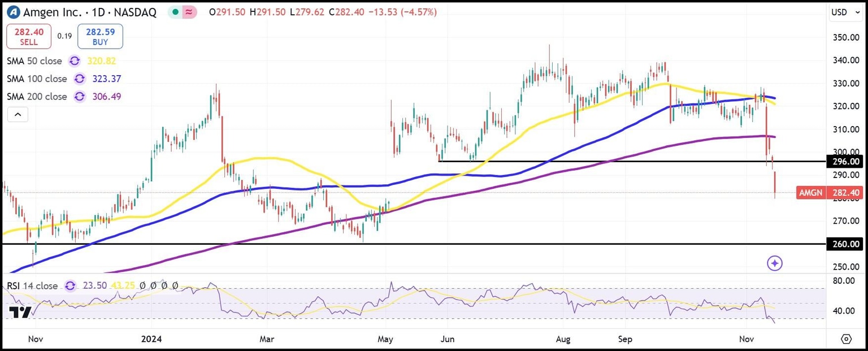Click the 2024 time axis label
Screen dimensions: 868x351
pyautogui.click(x=151, y=339)
